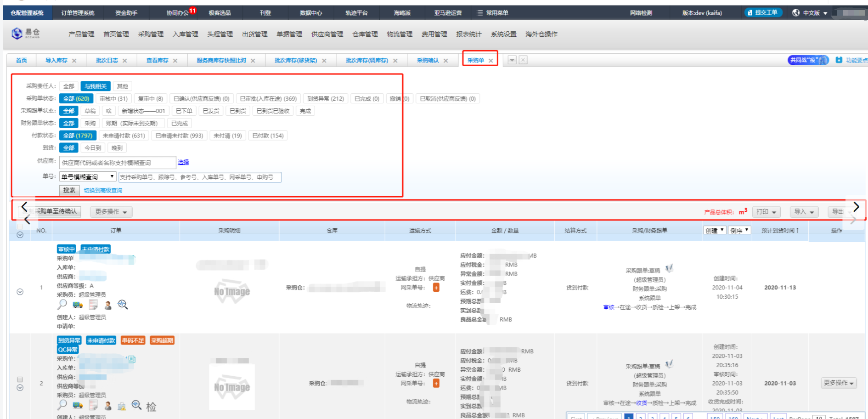Click the truck logistics icon in first order row
The image size is (868, 419).
[77, 304]
